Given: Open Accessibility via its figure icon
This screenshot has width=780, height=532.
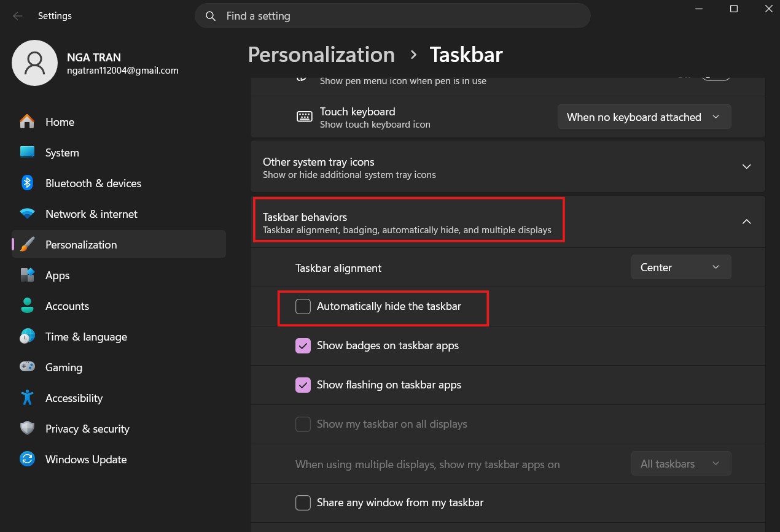Looking at the screenshot, I should [x=27, y=398].
